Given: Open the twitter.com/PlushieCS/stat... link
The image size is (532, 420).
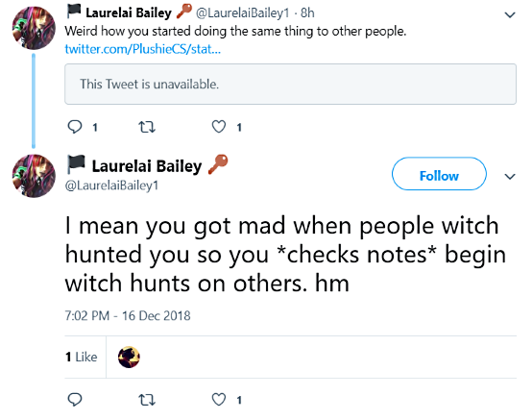Looking at the screenshot, I should tap(142, 49).
